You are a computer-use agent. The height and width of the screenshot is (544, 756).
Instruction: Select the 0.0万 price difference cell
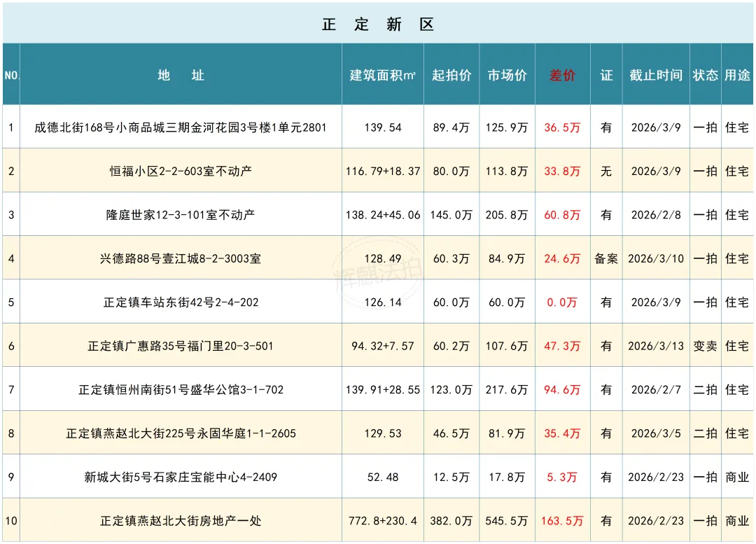[x=562, y=302]
